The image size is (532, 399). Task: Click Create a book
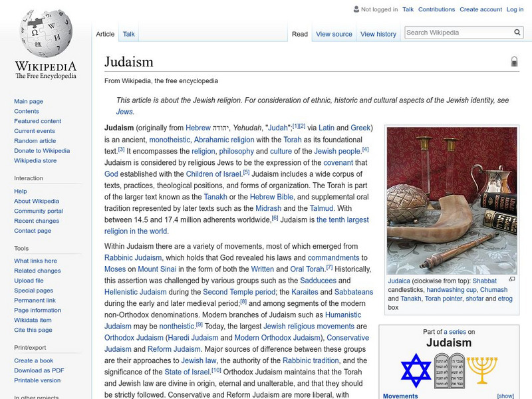pyautogui.click(x=34, y=360)
